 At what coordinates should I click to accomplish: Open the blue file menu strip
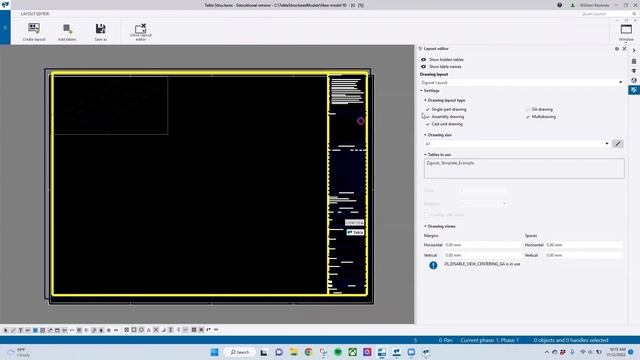pos(5,28)
